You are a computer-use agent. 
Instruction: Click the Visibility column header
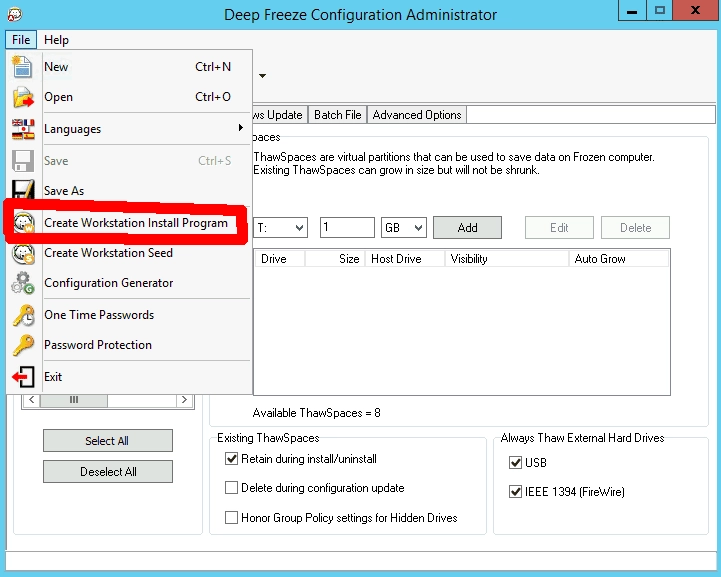pyautogui.click(x=507, y=259)
